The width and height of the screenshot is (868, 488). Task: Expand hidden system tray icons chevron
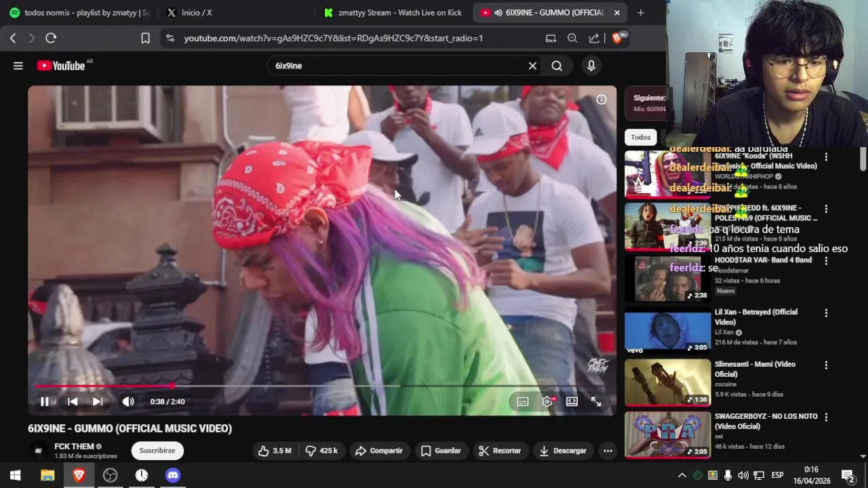pos(682,475)
